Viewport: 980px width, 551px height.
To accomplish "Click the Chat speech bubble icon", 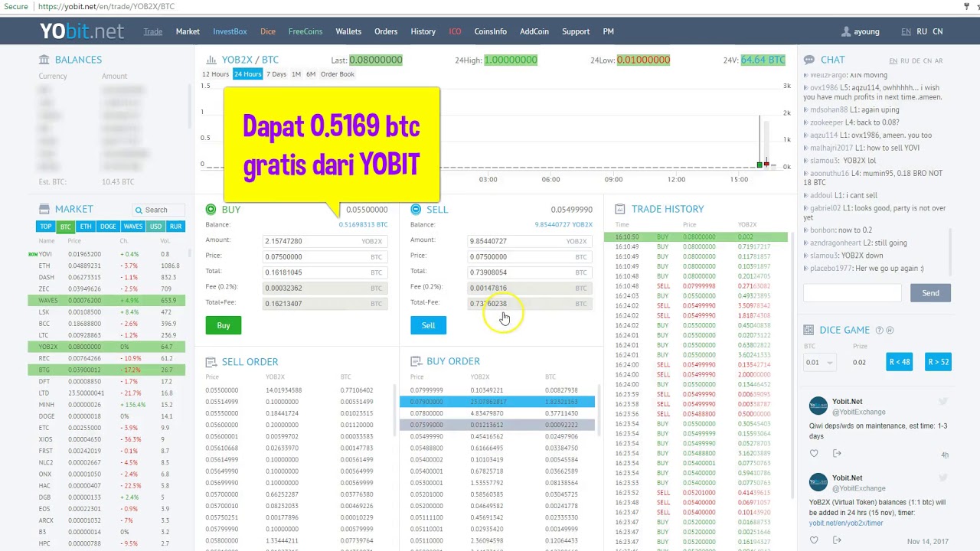I will [x=808, y=60].
